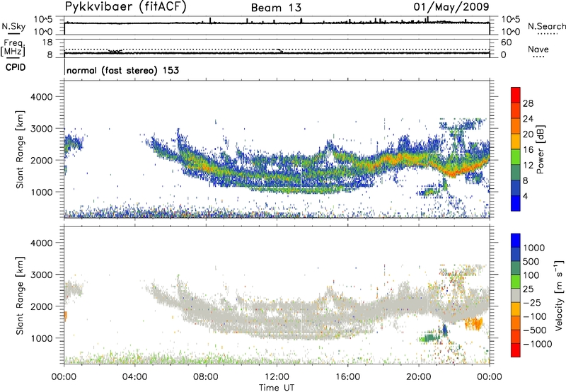This screenshot has height=392, width=566.
Task: Click the Slant Range label of velocity panel
Action: coord(20,296)
